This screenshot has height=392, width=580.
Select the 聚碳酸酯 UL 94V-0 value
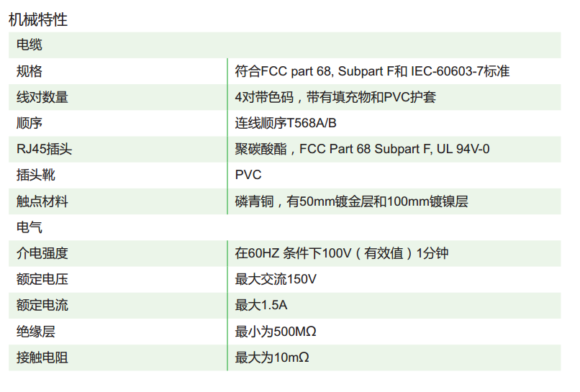click(362, 149)
